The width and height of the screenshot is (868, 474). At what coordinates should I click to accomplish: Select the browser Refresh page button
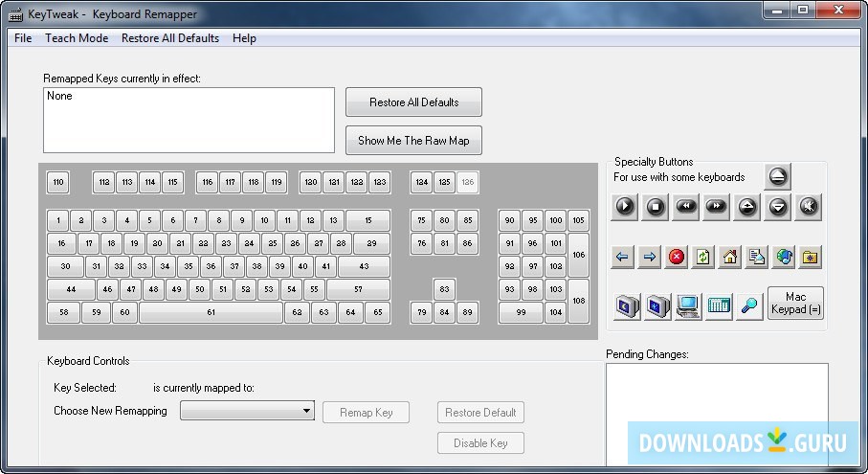[x=703, y=257]
